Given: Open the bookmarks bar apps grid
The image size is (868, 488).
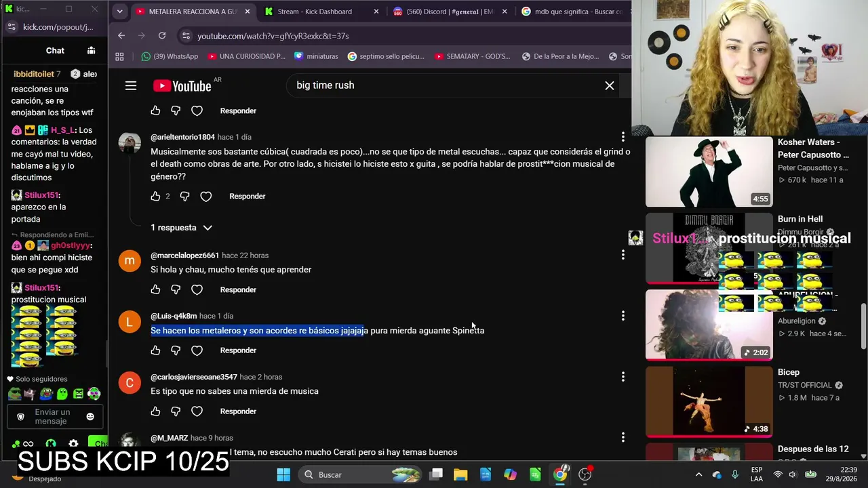Looking at the screenshot, I should tap(120, 56).
